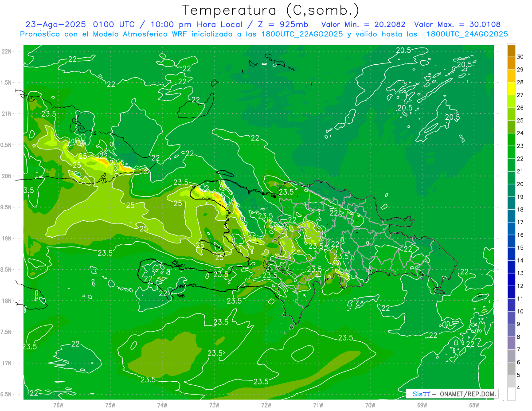Click the 'Valor Min. = 20.2082' value
Screen dimensions: 532x411
tap(363, 24)
